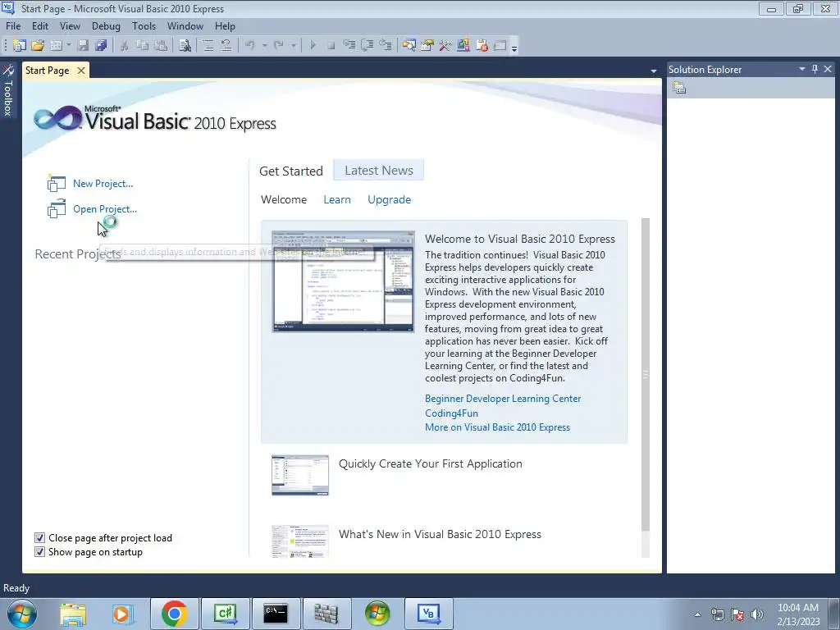Open the Coding4Fun link
Image resolution: width=840 pixels, height=630 pixels.
[x=452, y=413]
